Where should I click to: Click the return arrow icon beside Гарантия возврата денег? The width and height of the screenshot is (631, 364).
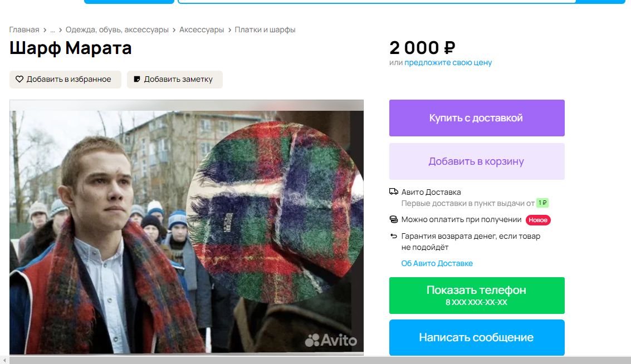pyautogui.click(x=394, y=236)
